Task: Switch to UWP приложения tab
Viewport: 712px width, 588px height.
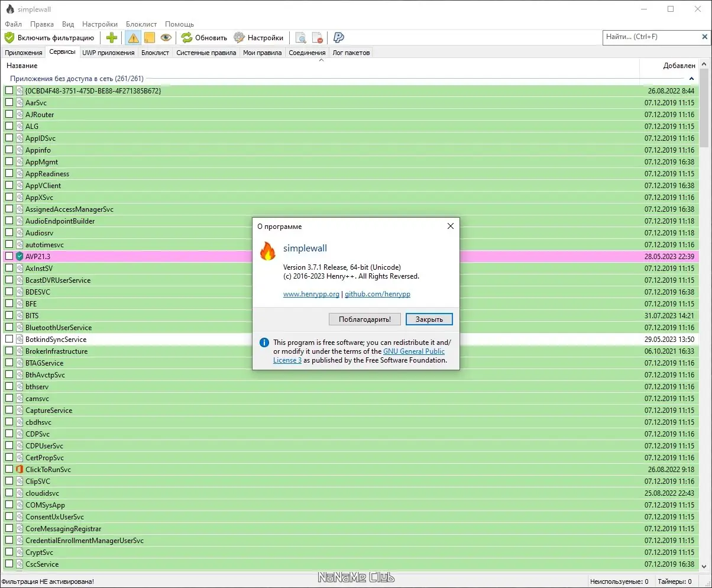Action: point(108,53)
